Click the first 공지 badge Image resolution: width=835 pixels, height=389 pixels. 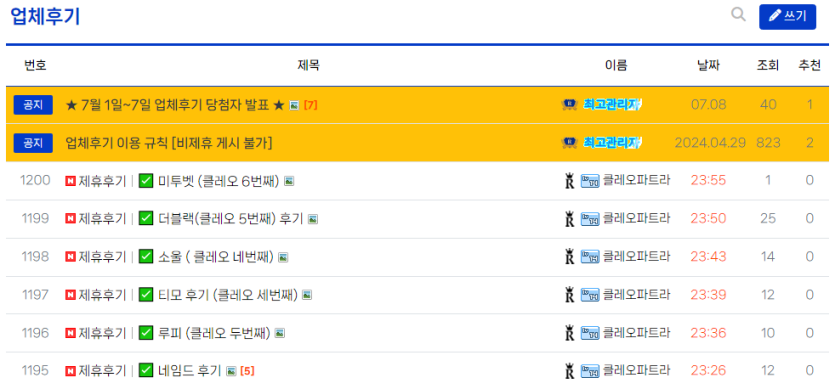coord(33,105)
